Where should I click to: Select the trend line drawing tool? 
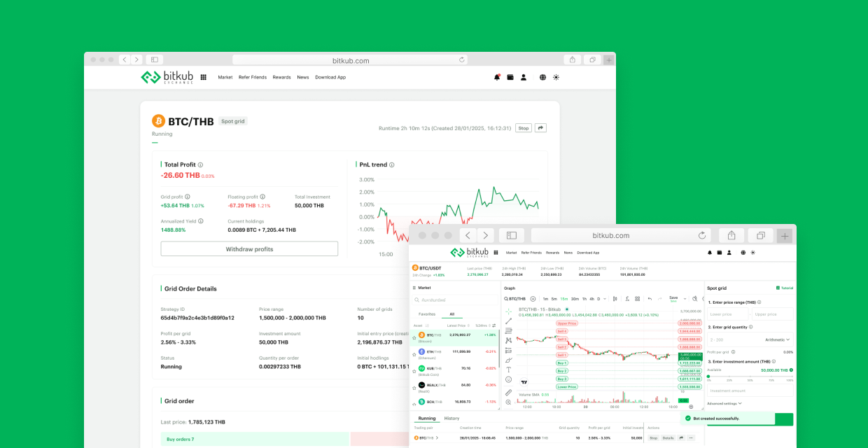[508, 321]
